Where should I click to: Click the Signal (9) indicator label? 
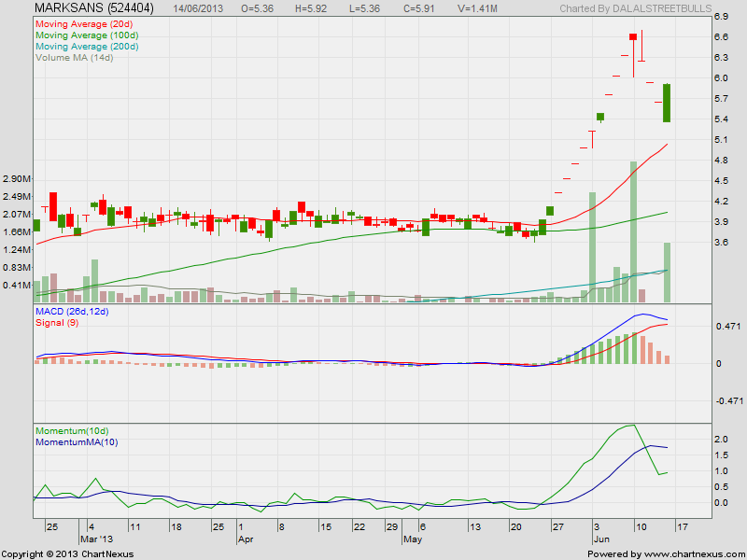tap(57, 322)
